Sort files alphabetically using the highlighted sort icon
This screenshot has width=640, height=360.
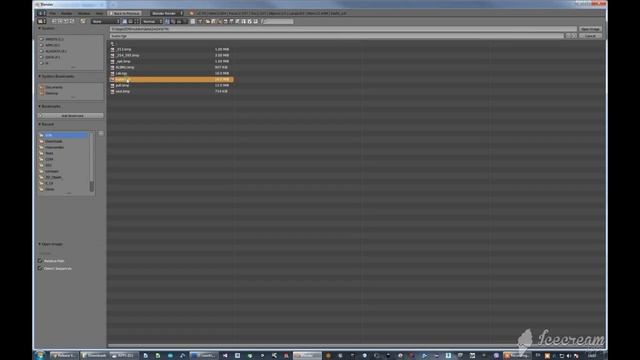pyautogui.click(x=167, y=21)
